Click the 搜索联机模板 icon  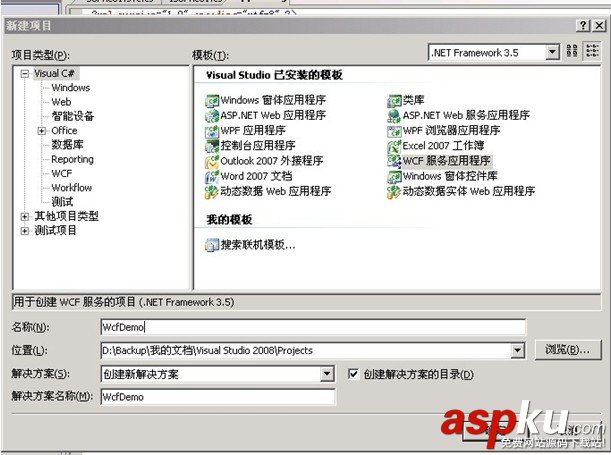click(212, 245)
